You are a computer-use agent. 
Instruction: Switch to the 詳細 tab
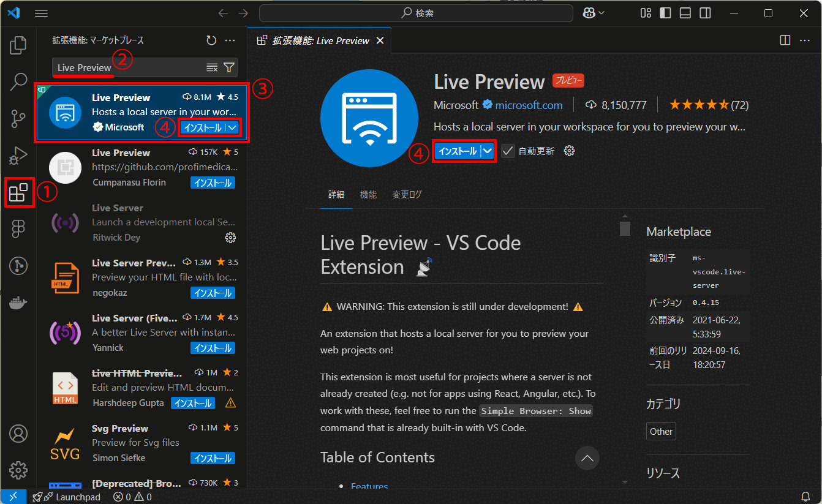pyautogui.click(x=336, y=195)
